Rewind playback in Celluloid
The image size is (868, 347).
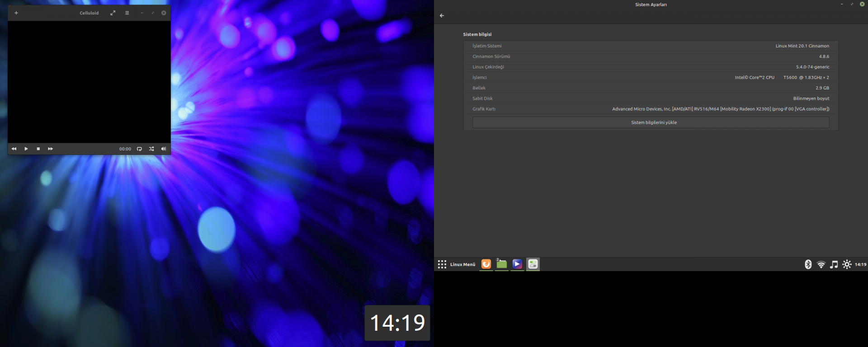point(14,149)
